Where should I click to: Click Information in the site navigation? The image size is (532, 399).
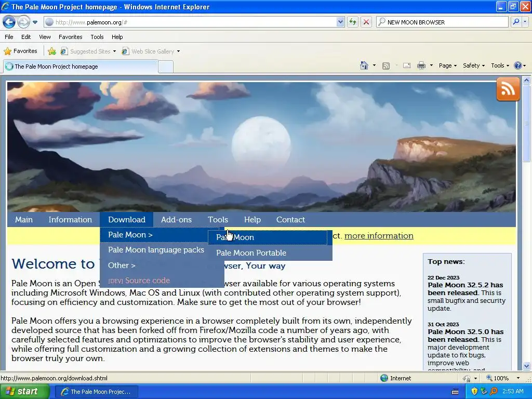(70, 220)
